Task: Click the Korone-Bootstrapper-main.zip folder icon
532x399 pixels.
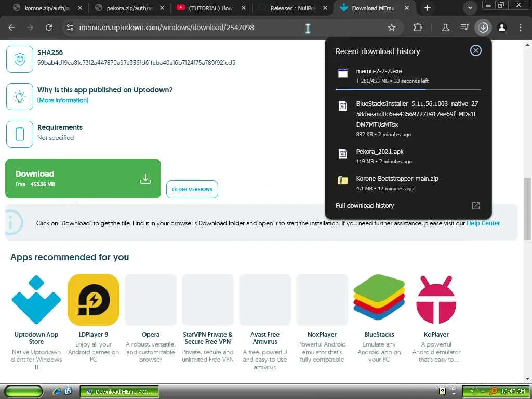Action: tap(343, 180)
